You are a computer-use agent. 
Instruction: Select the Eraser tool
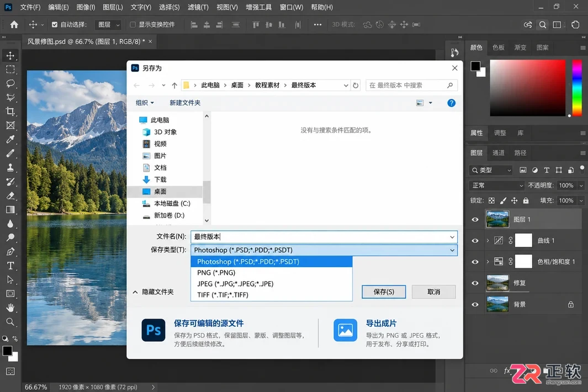10,195
